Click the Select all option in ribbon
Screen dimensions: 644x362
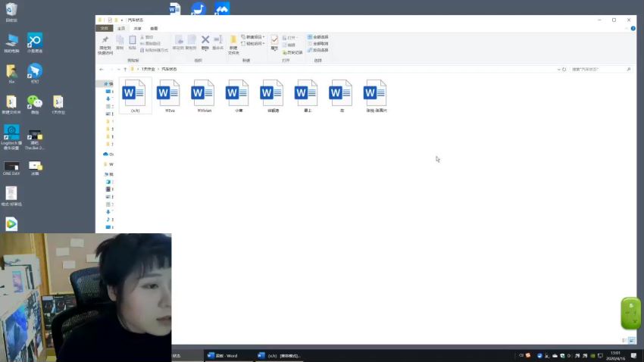click(x=318, y=37)
